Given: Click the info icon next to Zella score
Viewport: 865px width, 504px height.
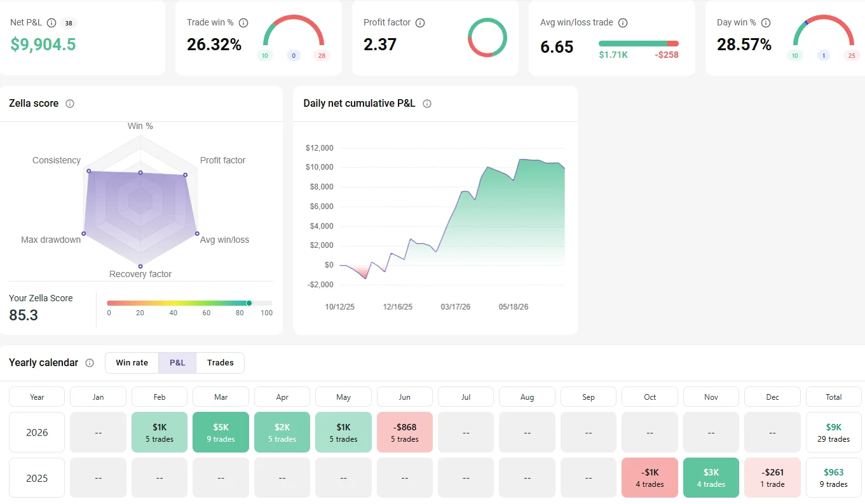Looking at the screenshot, I should [70, 104].
